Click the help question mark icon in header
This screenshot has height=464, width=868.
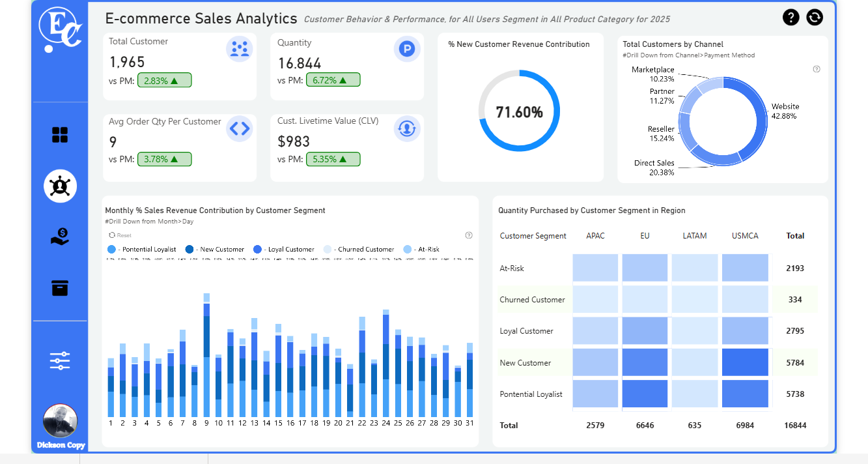point(791,18)
